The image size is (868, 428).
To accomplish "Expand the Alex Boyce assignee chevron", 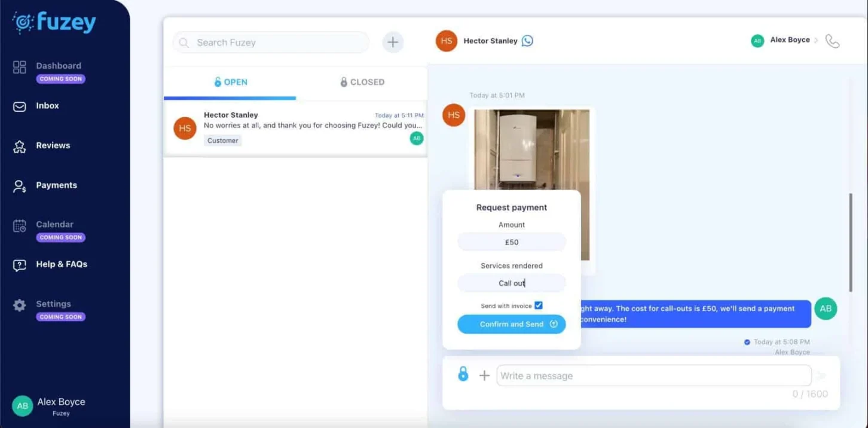I will (x=817, y=41).
